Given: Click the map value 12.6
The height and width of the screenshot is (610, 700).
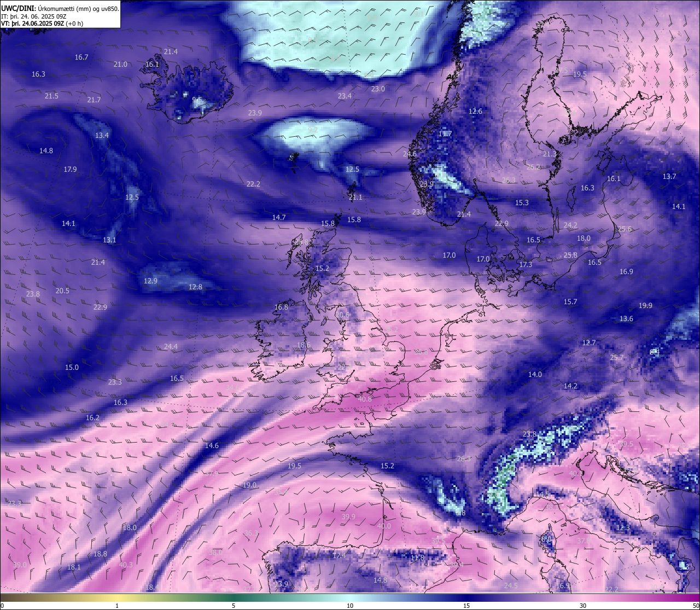Looking at the screenshot, I should (475, 112).
